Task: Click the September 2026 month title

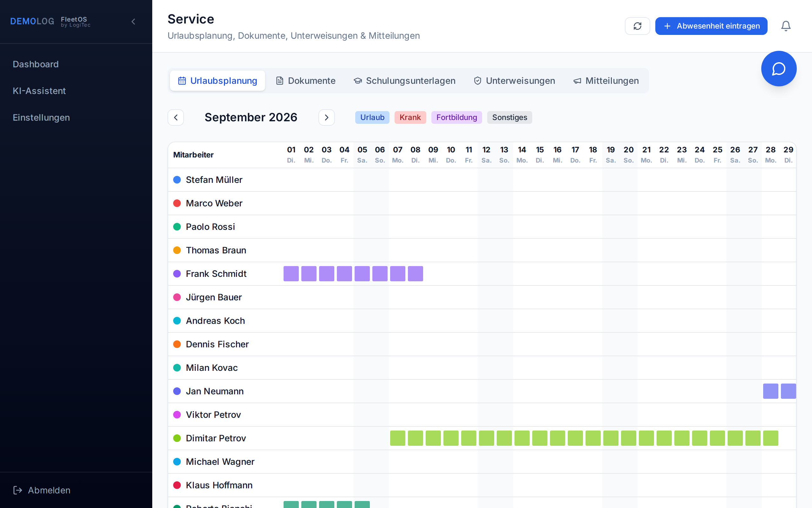Action: click(251, 117)
